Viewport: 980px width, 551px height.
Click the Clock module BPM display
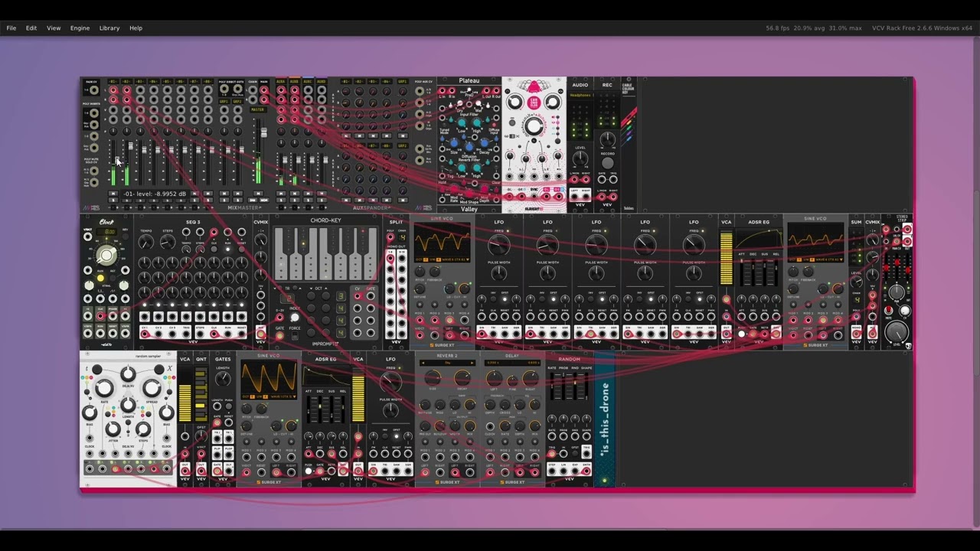(x=106, y=232)
